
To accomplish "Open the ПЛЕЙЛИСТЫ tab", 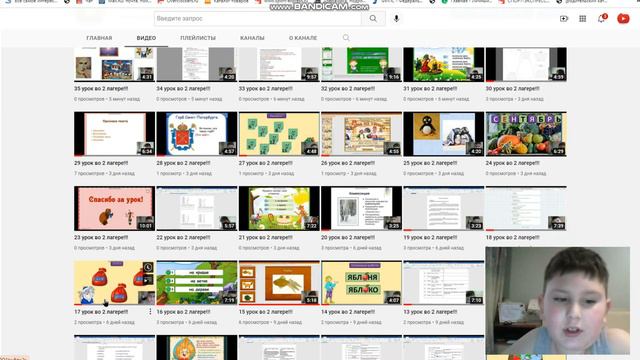I will pos(198,38).
